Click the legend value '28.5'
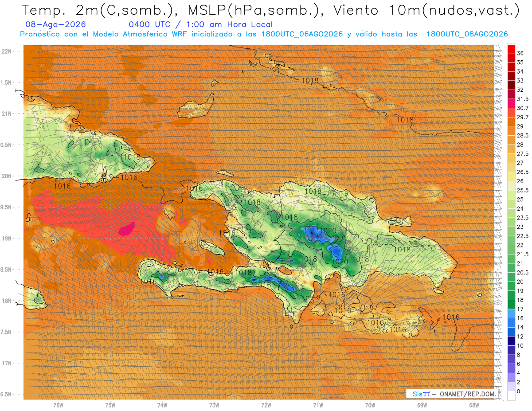The width and height of the screenshot is (532, 411). pos(523,135)
